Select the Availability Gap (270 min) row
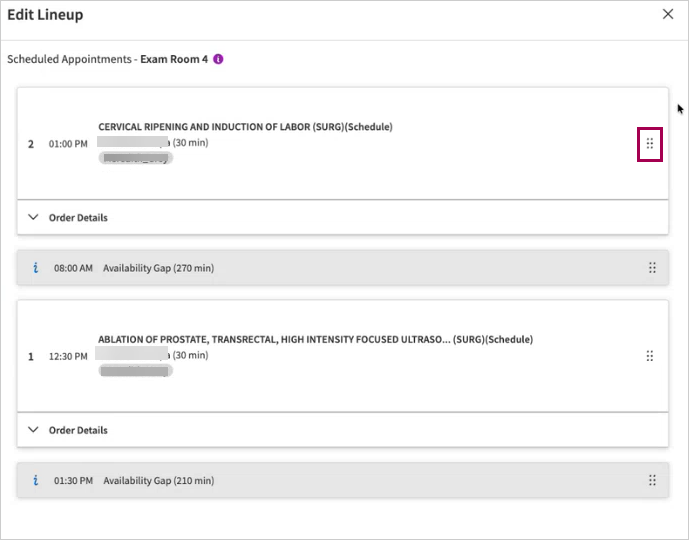The width and height of the screenshot is (689, 540). (x=342, y=268)
